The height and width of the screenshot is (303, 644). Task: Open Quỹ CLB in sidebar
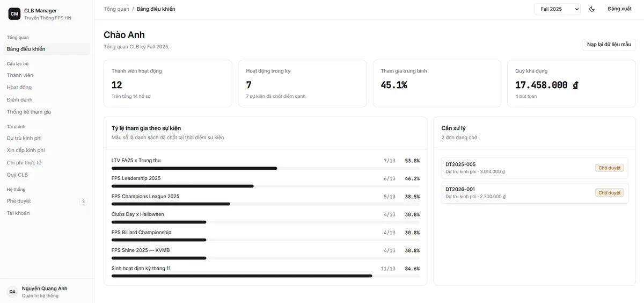pyautogui.click(x=47, y=175)
